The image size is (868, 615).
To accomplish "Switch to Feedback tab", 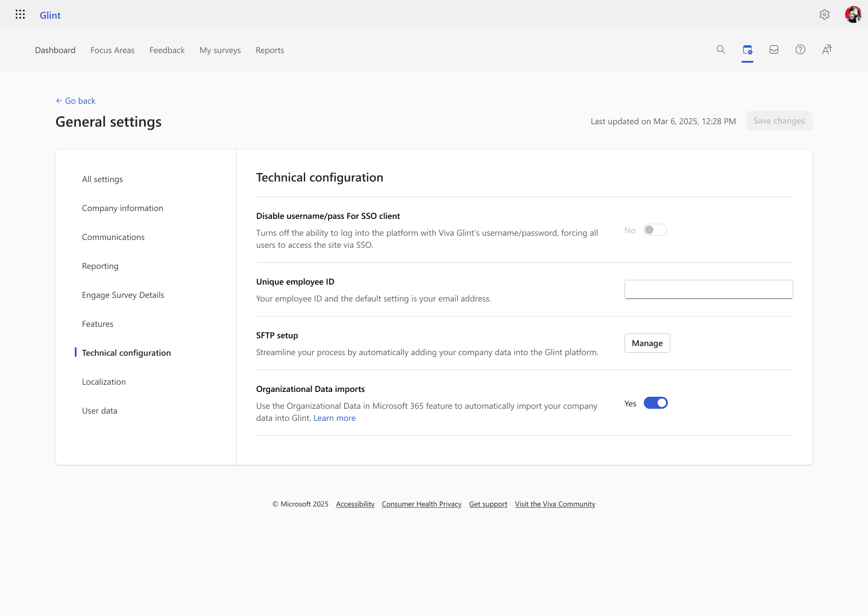I will tap(167, 50).
